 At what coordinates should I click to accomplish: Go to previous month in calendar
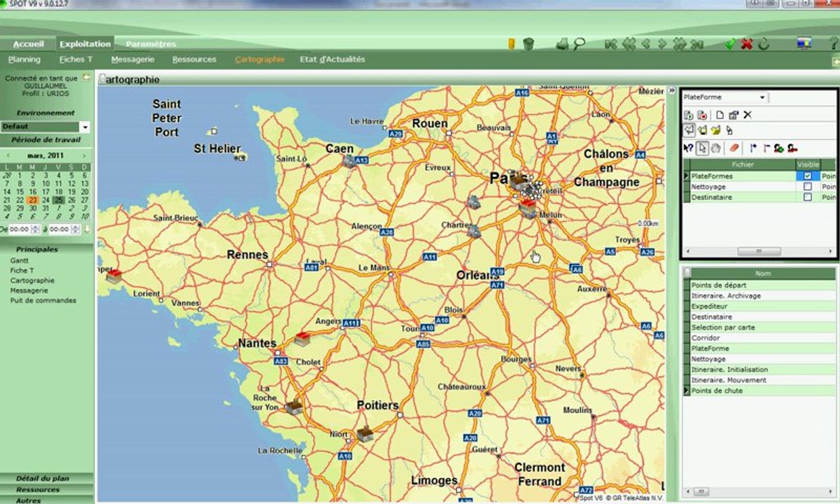coord(8,155)
